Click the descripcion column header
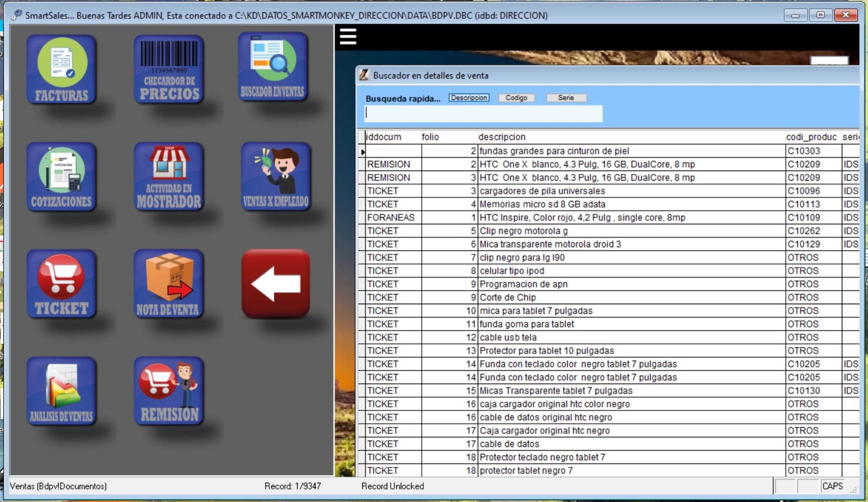The width and height of the screenshot is (868, 502). coord(631,137)
